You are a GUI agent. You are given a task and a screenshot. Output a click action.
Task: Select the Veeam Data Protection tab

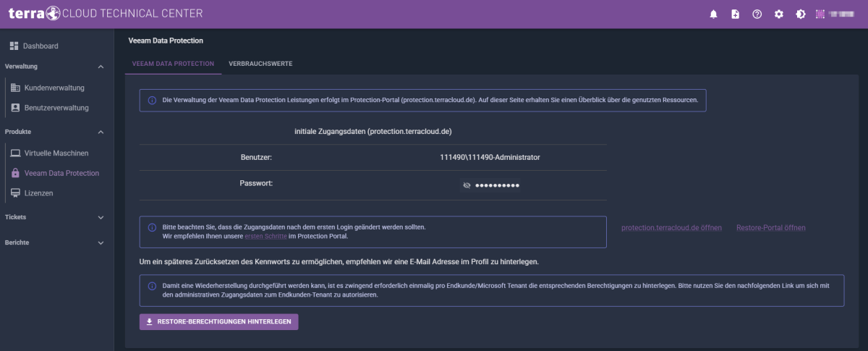(173, 64)
